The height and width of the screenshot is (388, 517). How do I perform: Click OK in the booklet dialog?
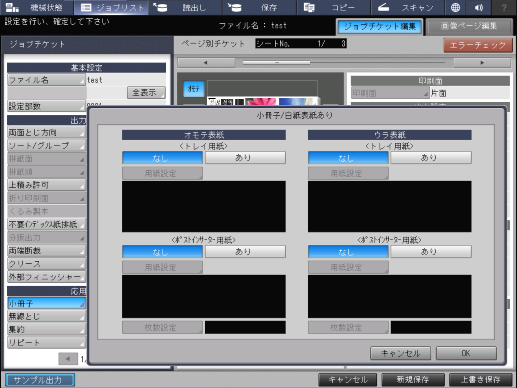466,353
